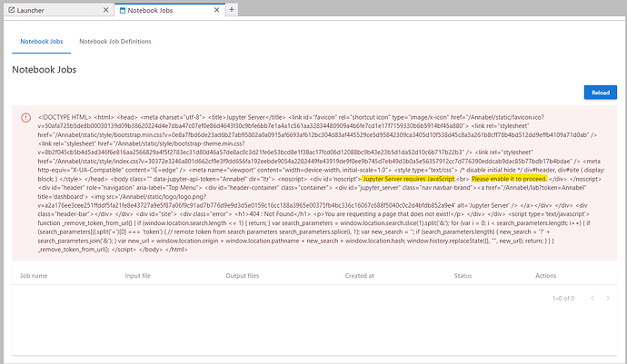Sort by Created at column header

[x=360, y=276]
